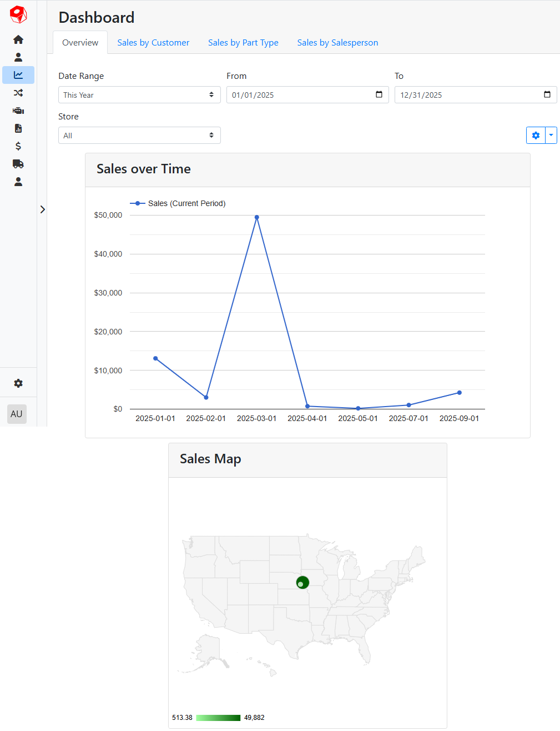Select the Sales by Part Type tab

[x=243, y=42]
